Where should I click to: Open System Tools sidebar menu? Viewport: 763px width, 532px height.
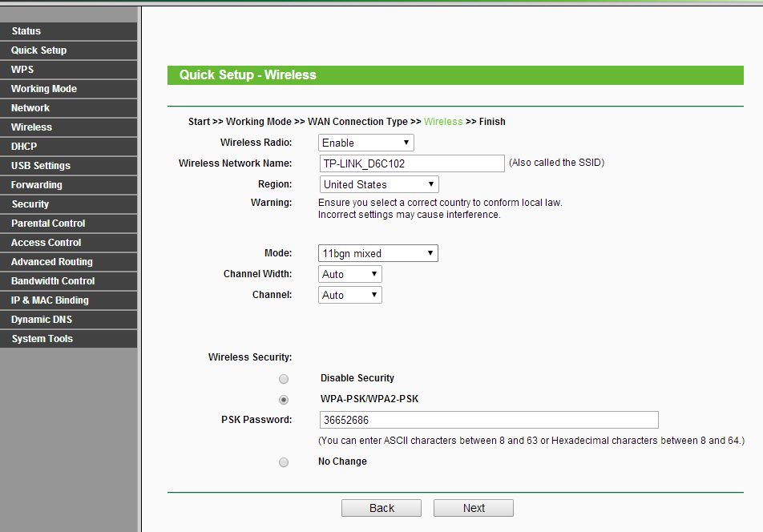[x=68, y=339]
